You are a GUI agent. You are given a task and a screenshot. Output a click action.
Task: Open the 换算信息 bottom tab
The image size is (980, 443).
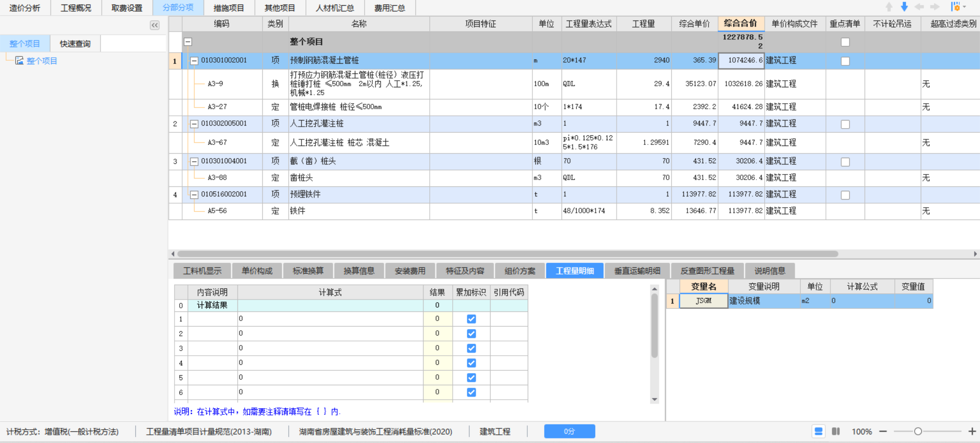(359, 271)
